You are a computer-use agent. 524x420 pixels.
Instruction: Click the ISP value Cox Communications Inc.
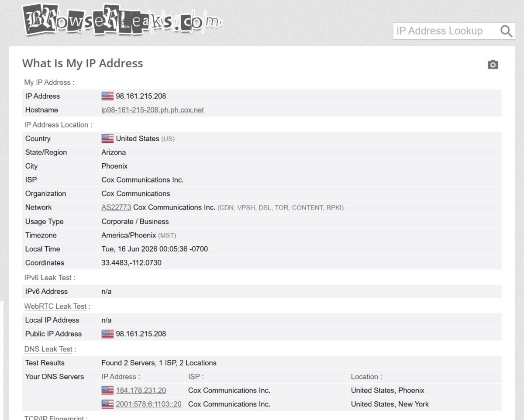pos(142,180)
